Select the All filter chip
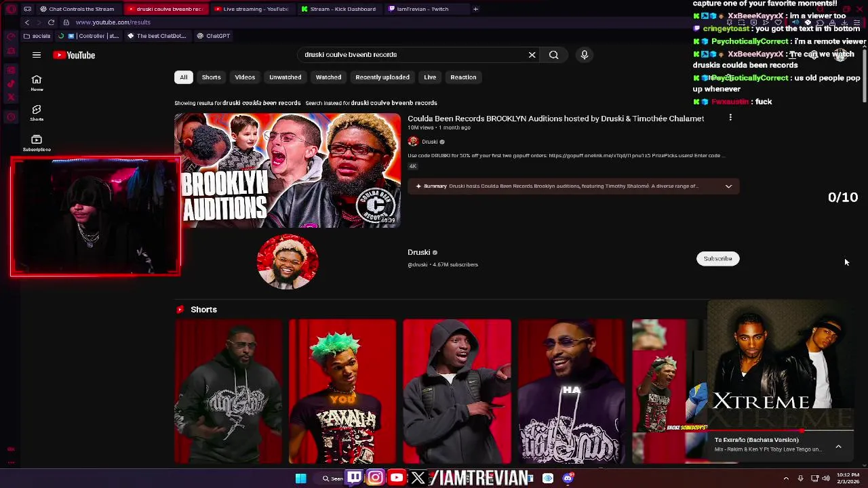868x488 pixels. [183, 77]
